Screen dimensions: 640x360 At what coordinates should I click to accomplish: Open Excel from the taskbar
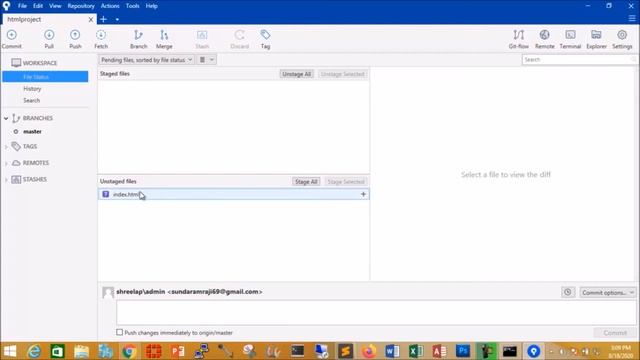tap(416, 351)
